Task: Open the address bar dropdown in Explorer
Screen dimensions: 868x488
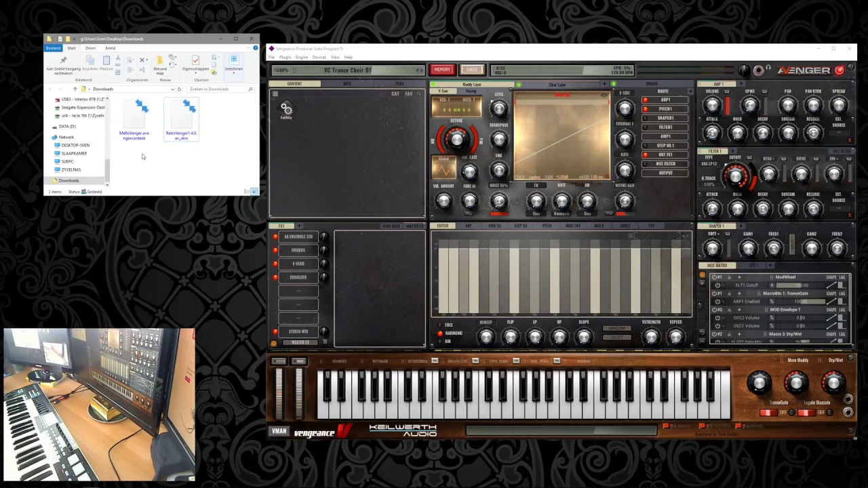Action: [173, 89]
